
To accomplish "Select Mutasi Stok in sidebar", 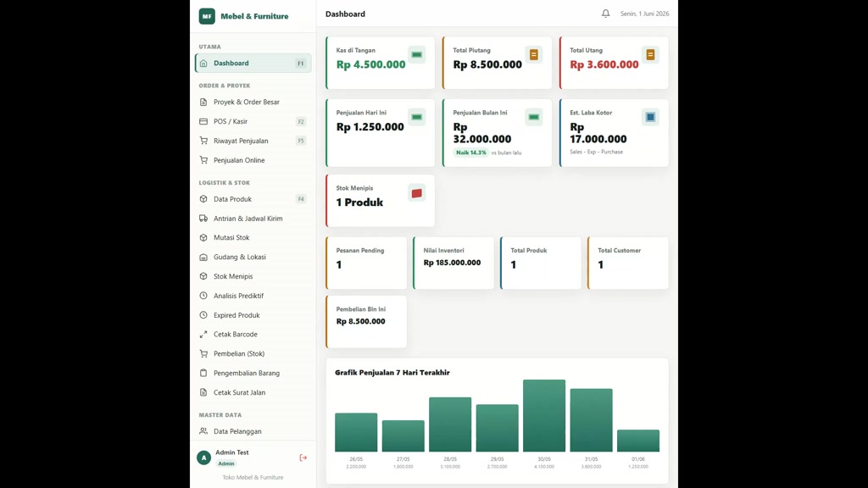I will click(x=253, y=237).
